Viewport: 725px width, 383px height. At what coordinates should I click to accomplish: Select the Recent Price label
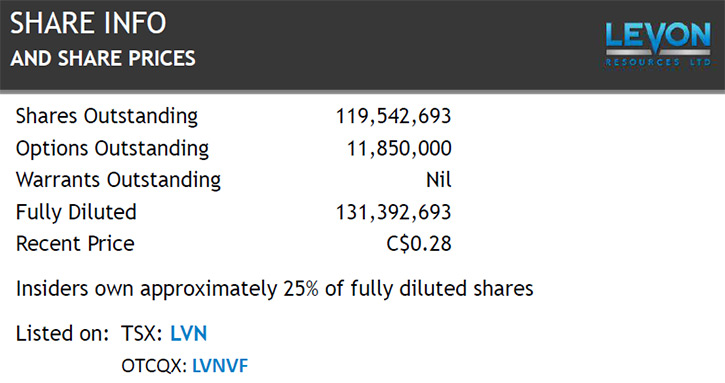pos(75,244)
